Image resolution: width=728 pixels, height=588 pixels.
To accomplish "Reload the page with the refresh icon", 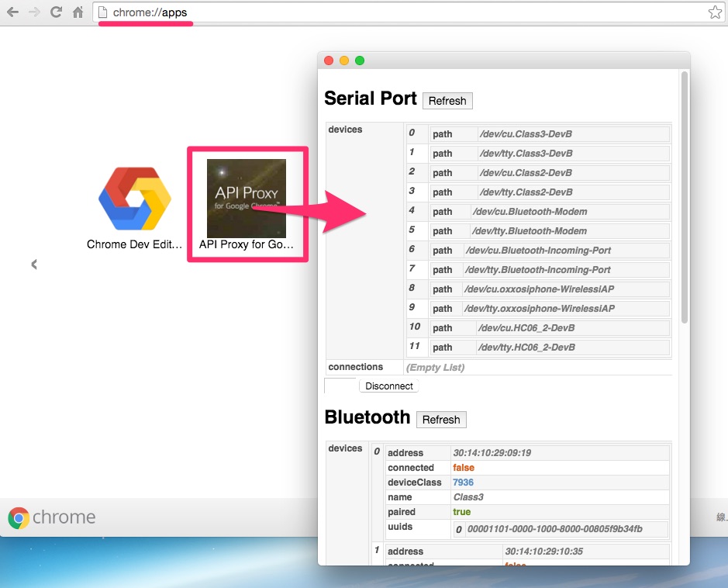I will (56, 12).
